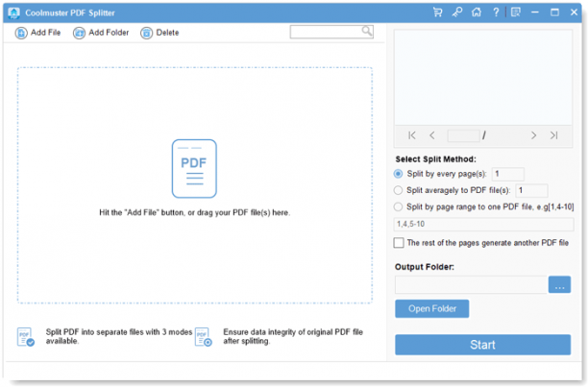
Task: Jump to first preview page
Action: tap(412, 135)
